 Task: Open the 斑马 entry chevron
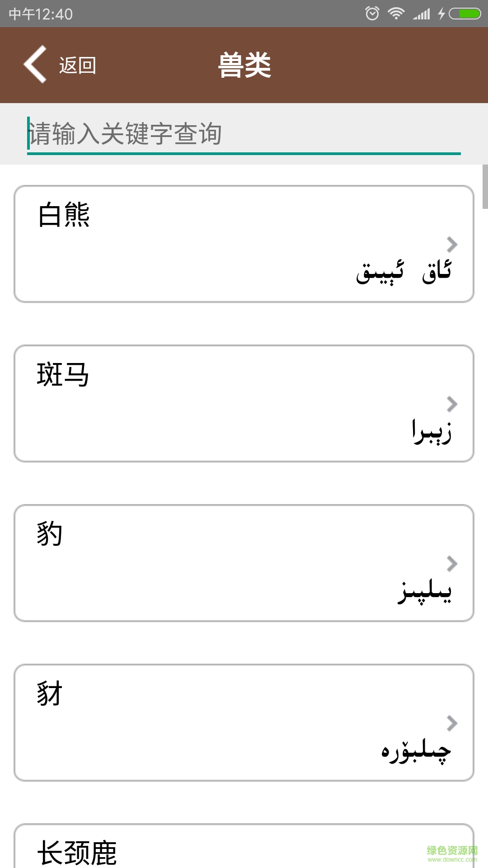tap(452, 404)
